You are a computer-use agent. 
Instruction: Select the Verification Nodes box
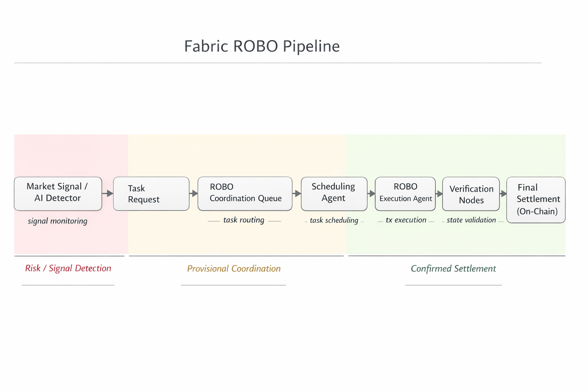[x=471, y=194]
